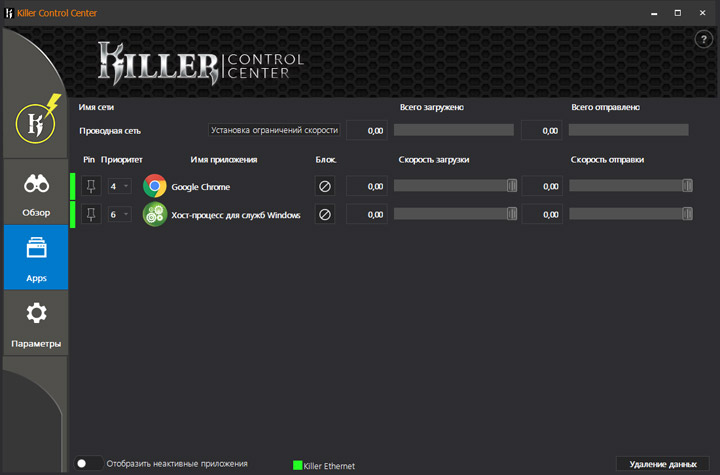This screenshot has height=475, width=720.
Task: Click the Google Chrome app icon
Action: pos(155,186)
